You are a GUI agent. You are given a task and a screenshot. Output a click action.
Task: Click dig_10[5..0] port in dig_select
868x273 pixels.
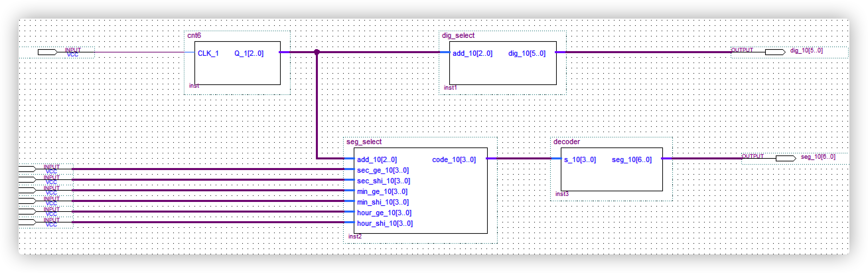pos(527,53)
